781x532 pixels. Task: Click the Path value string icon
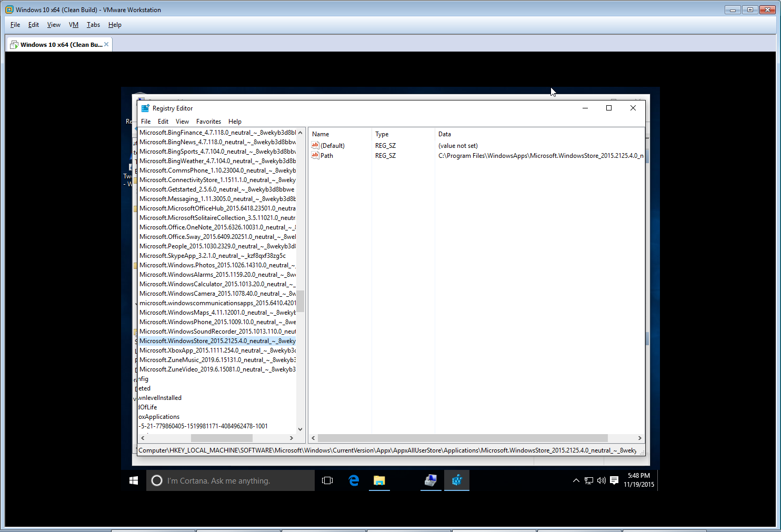(315, 155)
